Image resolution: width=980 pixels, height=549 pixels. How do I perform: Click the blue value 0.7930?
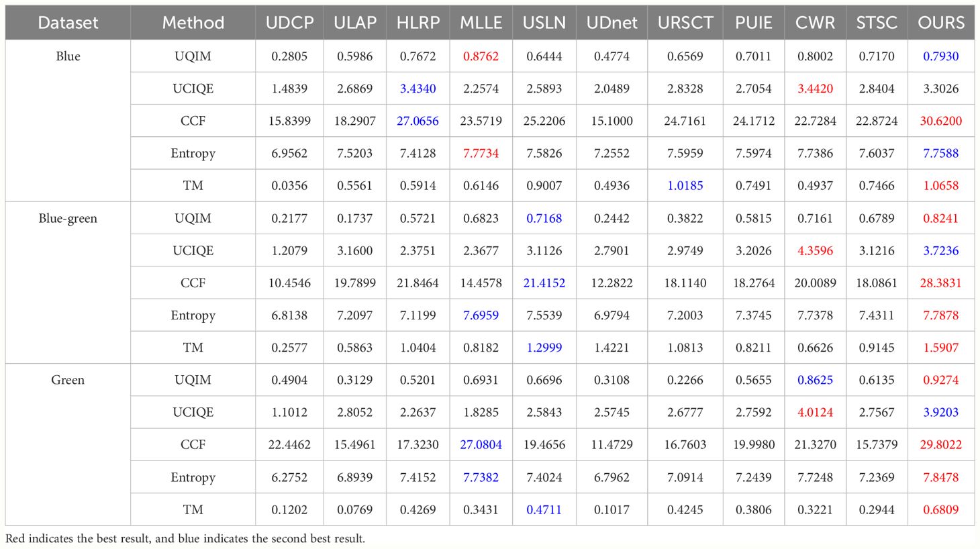[x=941, y=56]
